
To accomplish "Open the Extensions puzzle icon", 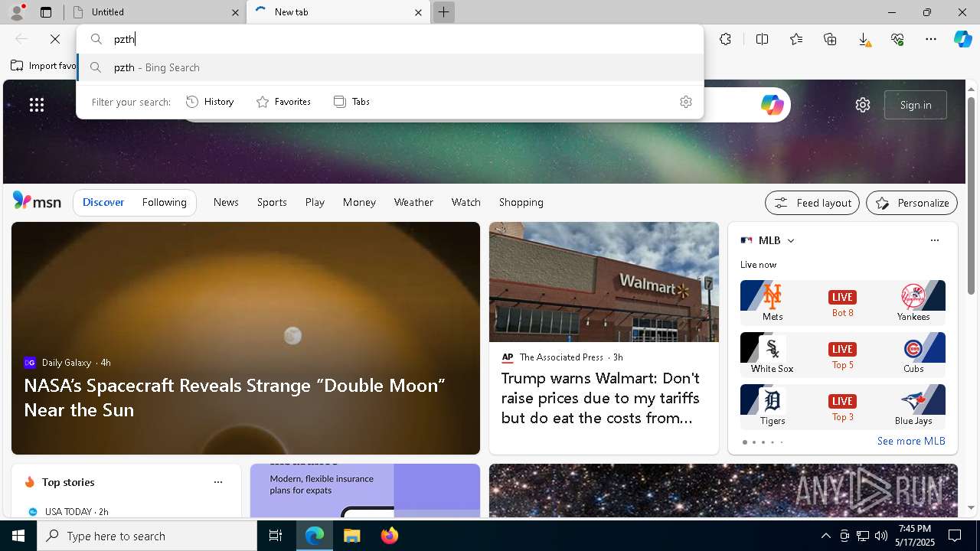I will tap(725, 39).
